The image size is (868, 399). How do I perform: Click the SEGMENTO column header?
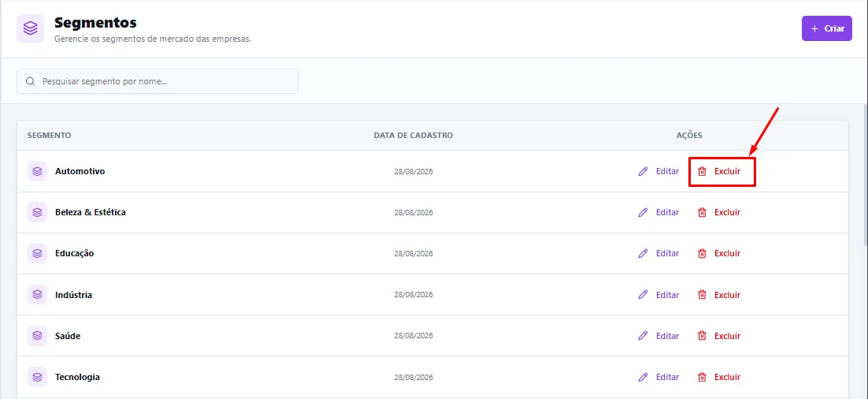click(x=50, y=136)
